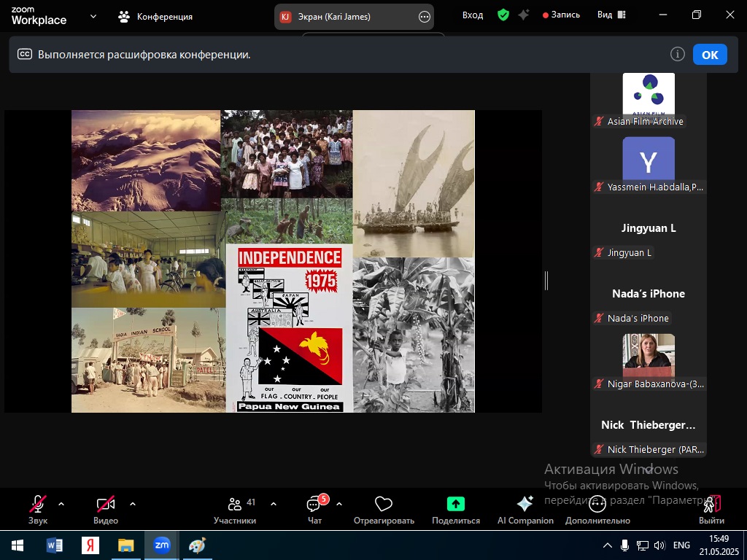Expand chat options arrow
Screen dimensions: 747x560
pos(339,504)
